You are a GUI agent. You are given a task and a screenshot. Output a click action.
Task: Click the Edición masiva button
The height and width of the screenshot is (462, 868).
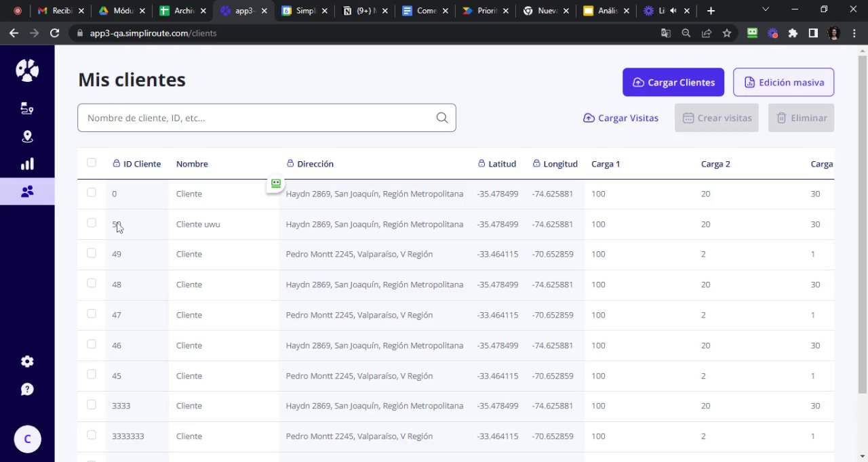coord(783,83)
